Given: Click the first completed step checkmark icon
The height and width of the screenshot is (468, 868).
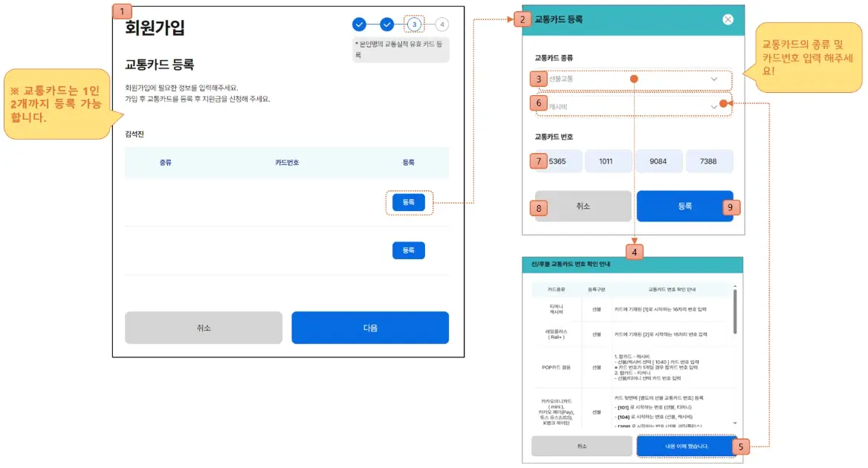Looking at the screenshot, I should tap(360, 25).
